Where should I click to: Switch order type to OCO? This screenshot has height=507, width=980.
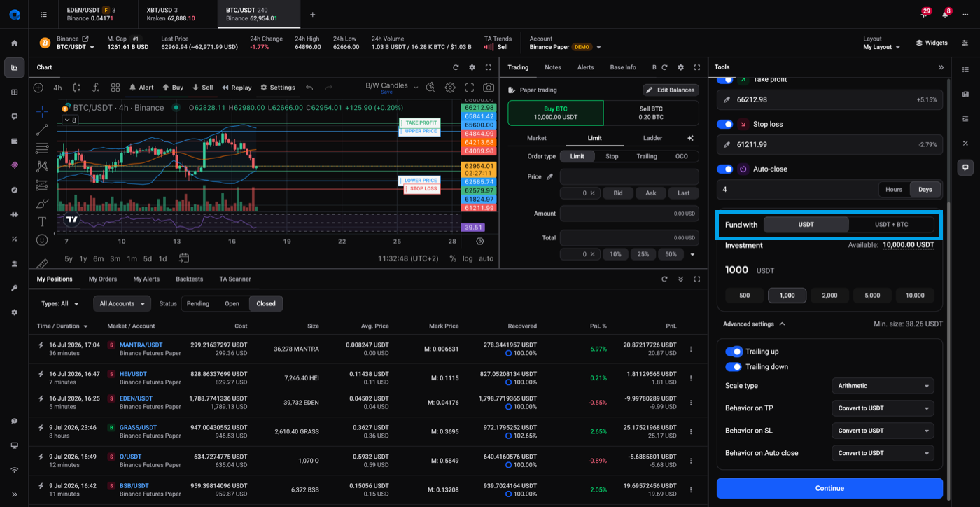(x=681, y=156)
